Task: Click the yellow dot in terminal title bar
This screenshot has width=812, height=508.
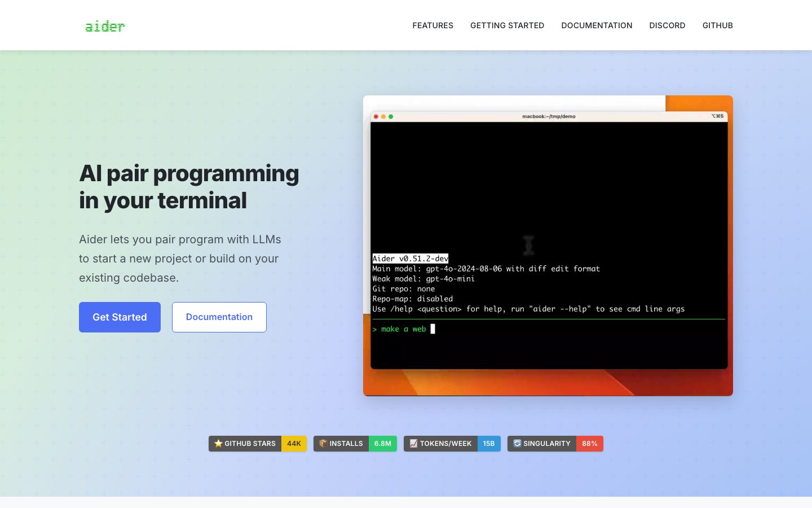Action: (383, 117)
